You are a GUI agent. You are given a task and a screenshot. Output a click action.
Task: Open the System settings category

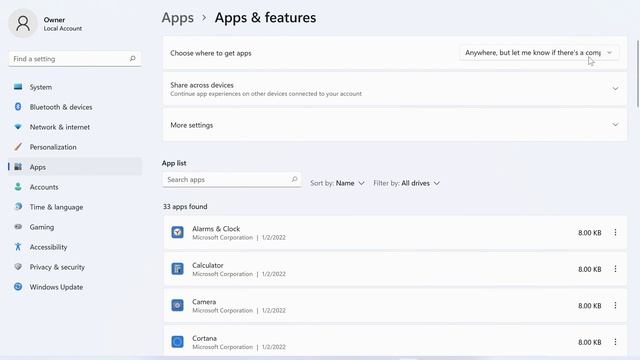pos(75,87)
